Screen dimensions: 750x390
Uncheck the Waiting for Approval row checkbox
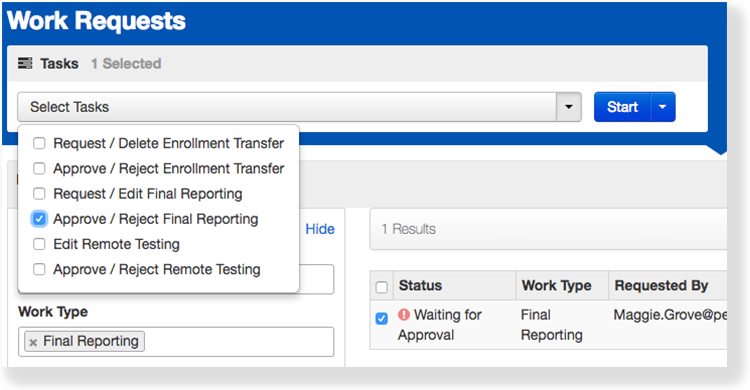tap(382, 318)
